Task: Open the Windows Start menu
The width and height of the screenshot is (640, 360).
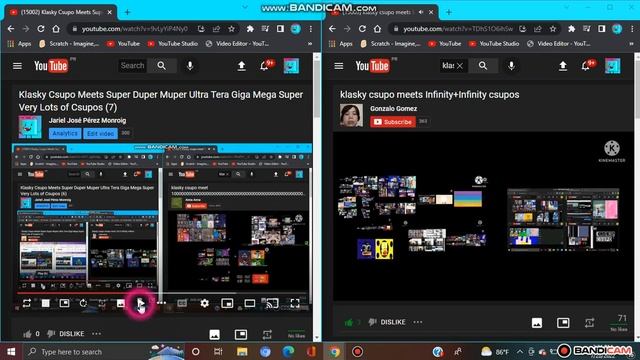Action: [11, 351]
